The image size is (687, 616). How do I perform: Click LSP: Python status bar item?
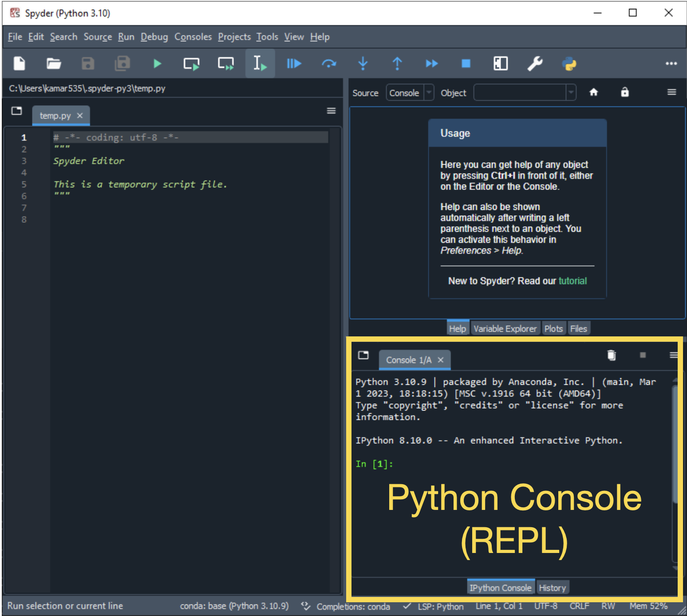(434, 606)
